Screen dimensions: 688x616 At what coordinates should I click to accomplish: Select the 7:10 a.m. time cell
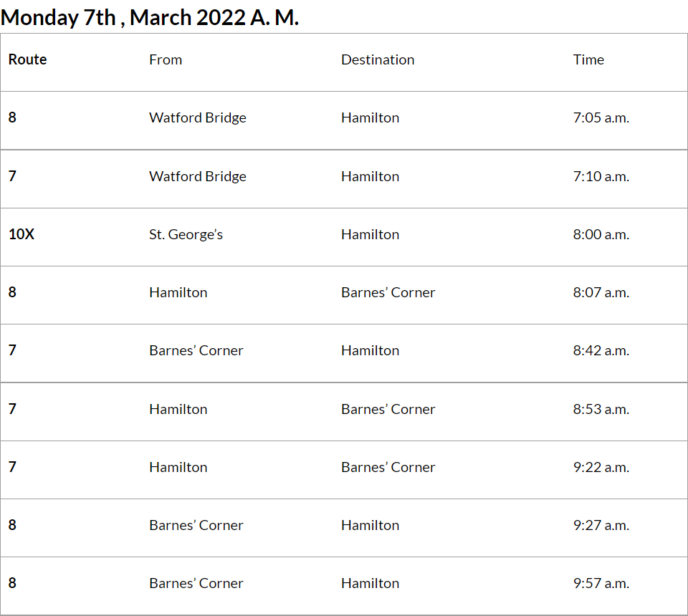coord(601,176)
